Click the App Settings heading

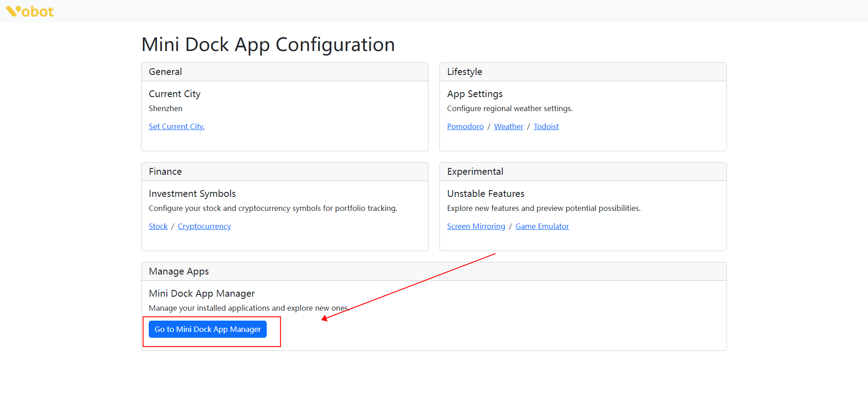pos(475,94)
